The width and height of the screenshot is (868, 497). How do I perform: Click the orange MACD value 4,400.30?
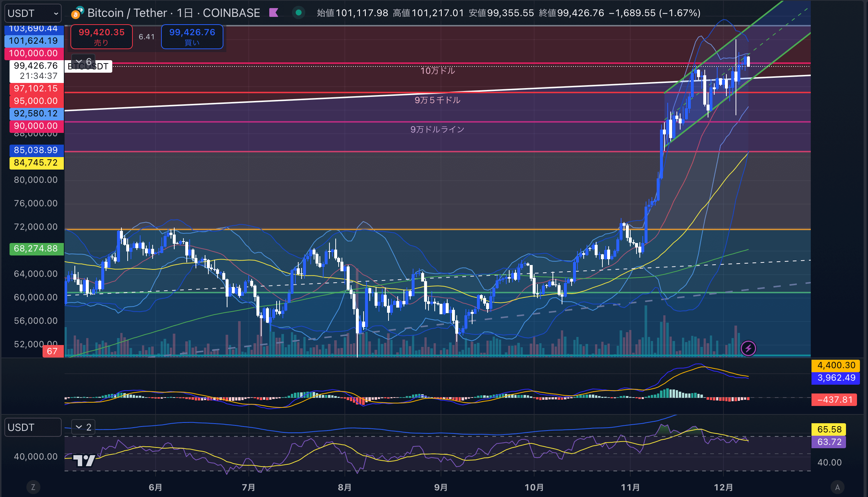836,365
